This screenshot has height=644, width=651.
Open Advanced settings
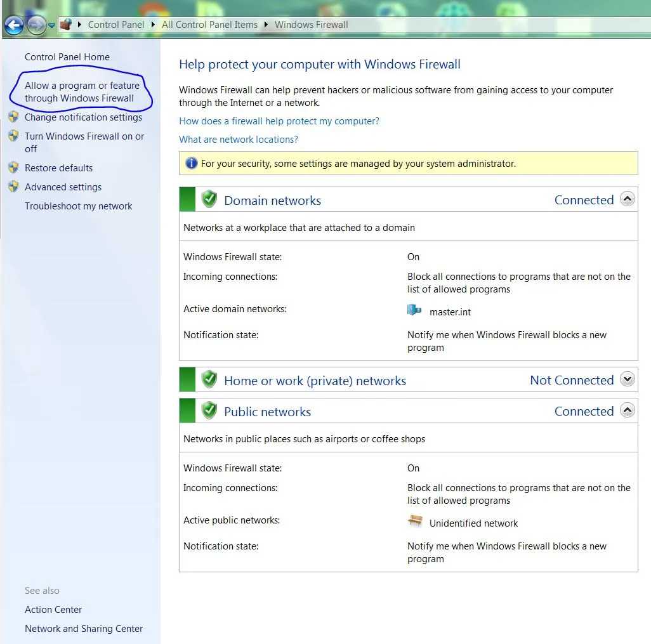pyautogui.click(x=63, y=187)
